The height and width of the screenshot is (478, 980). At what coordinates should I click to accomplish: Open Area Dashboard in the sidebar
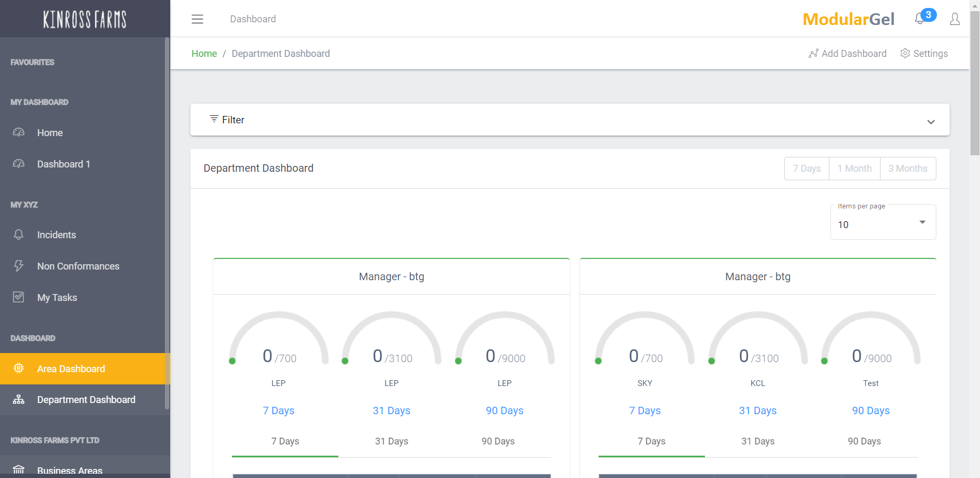pyautogui.click(x=71, y=368)
